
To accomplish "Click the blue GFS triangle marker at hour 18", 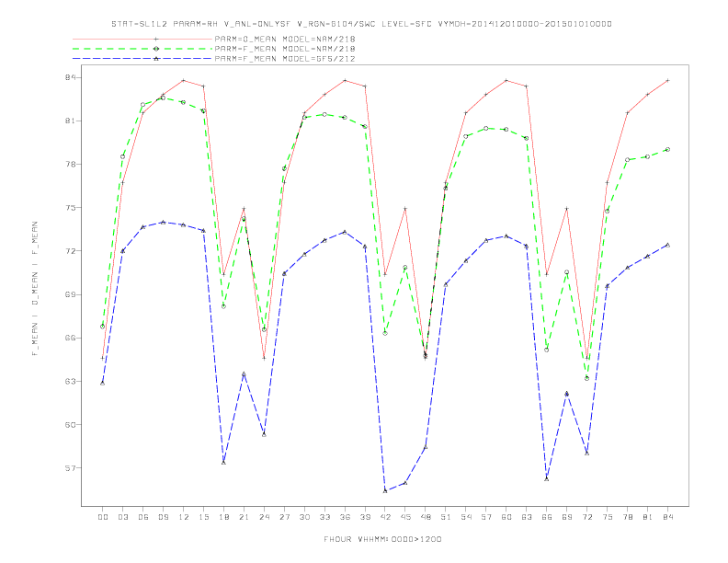I will tap(223, 463).
